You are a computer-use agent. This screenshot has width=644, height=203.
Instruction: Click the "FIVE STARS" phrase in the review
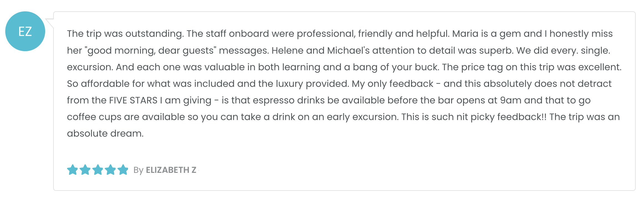click(133, 100)
